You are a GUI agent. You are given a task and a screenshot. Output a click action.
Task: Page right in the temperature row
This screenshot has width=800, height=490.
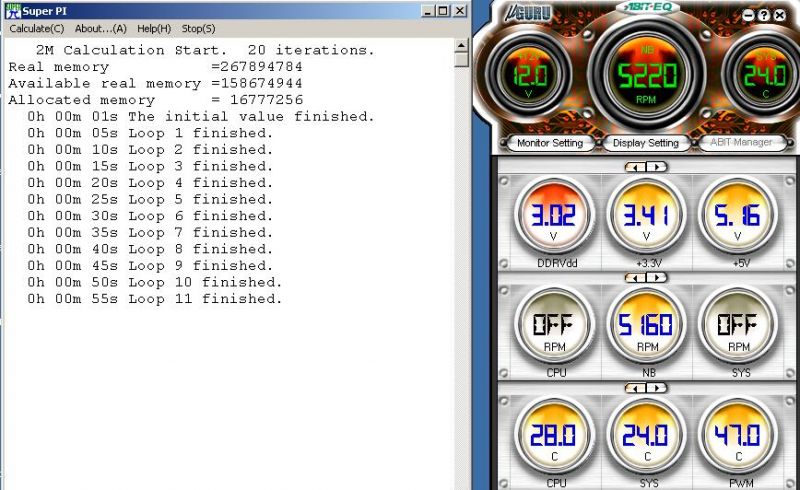coord(657,388)
